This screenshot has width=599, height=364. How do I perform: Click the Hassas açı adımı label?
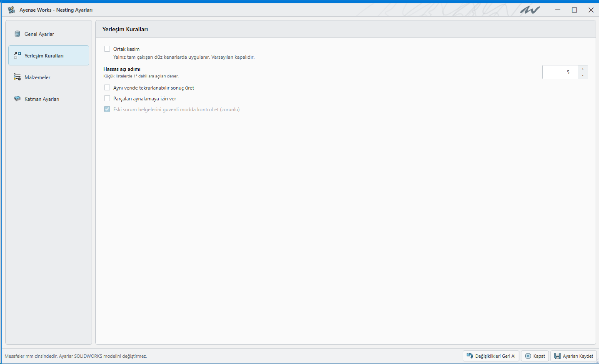click(122, 69)
